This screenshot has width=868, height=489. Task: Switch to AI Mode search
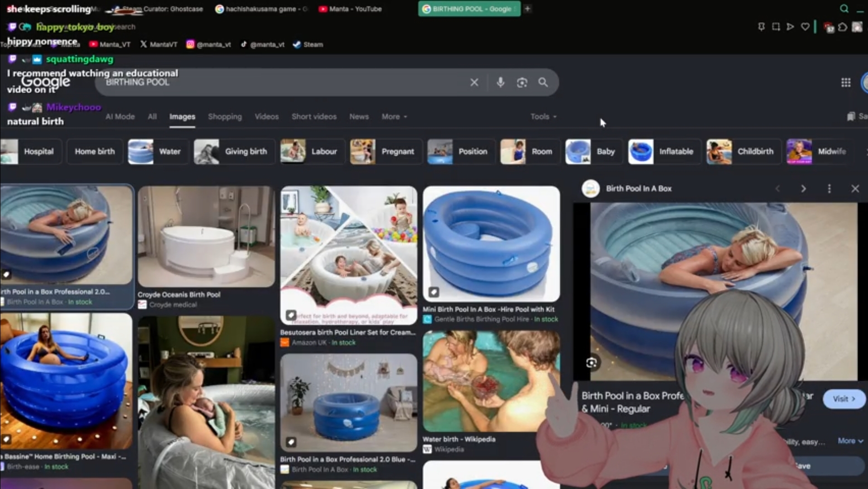click(x=120, y=116)
